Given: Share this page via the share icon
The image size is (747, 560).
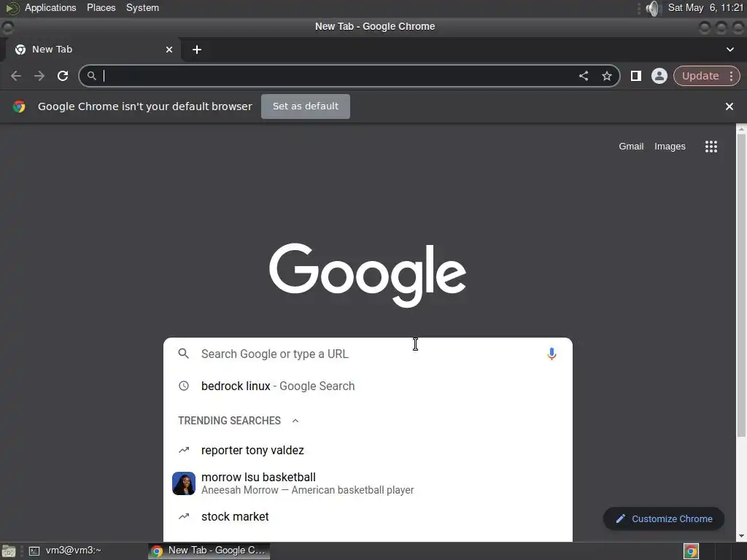Looking at the screenshot, I should coord(584,76).
